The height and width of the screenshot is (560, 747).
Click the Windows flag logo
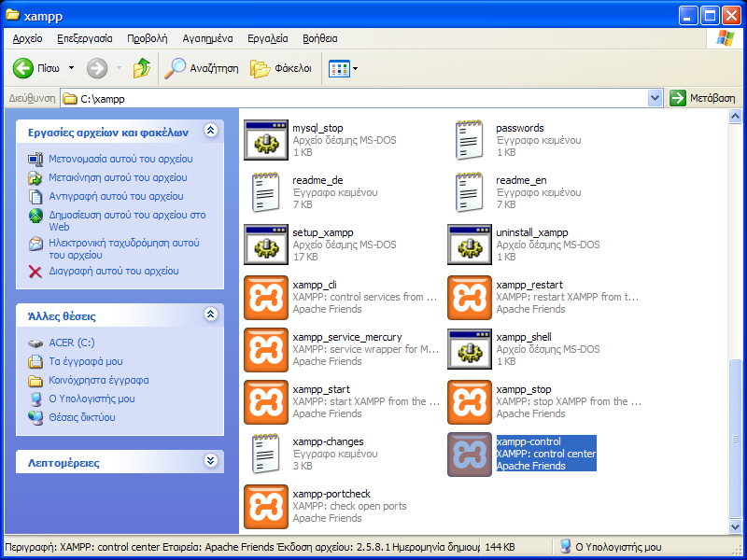click(725, 38)
